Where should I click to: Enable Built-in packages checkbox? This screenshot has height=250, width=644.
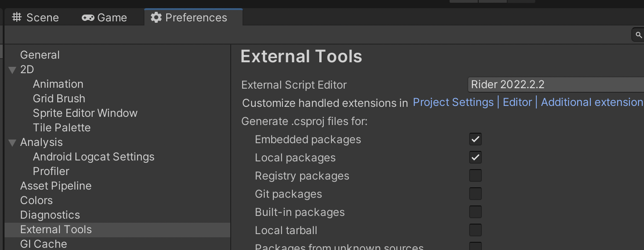pos(476,212)
